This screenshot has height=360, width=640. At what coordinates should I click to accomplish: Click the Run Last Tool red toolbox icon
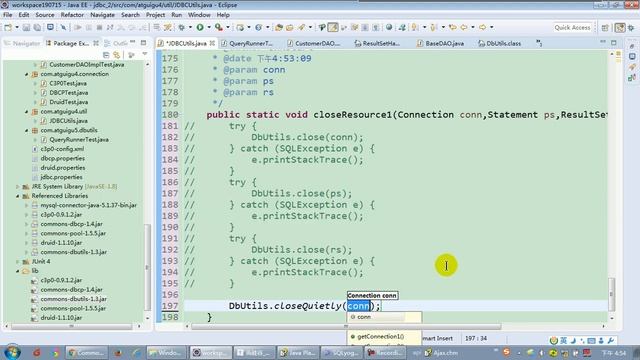click(219, 27)
